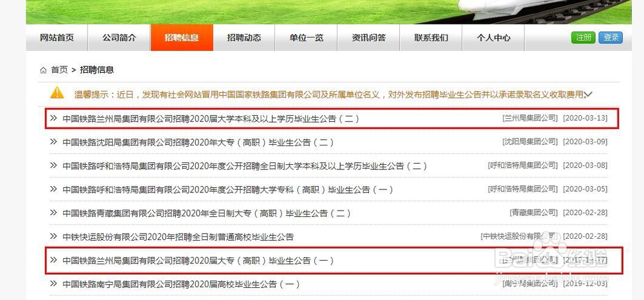
Task: Click the date 2020-03-05
Action: [x=585, y=189]
